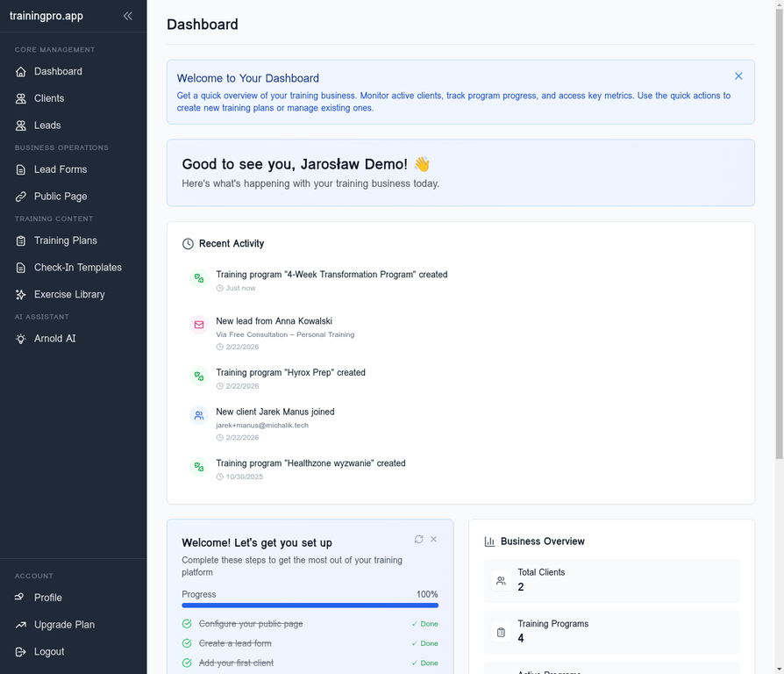Click the Exercise Library sparkle icon

pyautogui.click(x=21, y=295)
